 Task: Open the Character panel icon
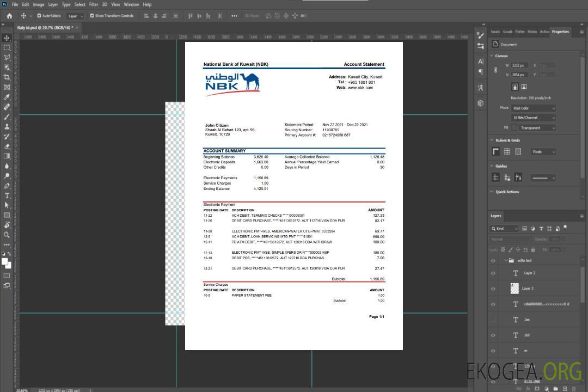(481, 62)
